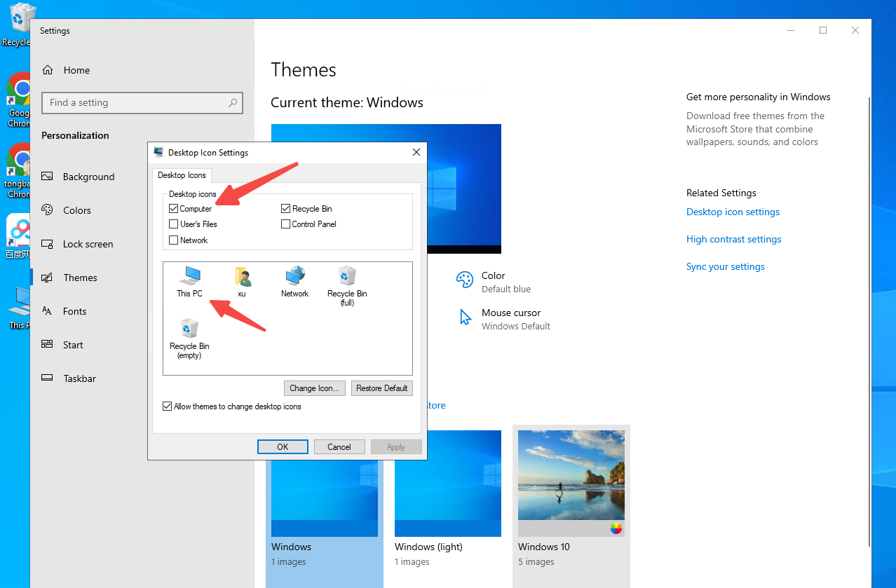896x588 pixels.
Task: Open Sync your settings link
Action: pos(726,266)
